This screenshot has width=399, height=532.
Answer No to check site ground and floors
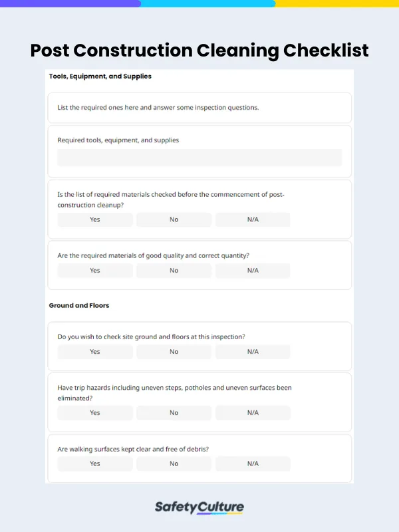tap(174, 352)
